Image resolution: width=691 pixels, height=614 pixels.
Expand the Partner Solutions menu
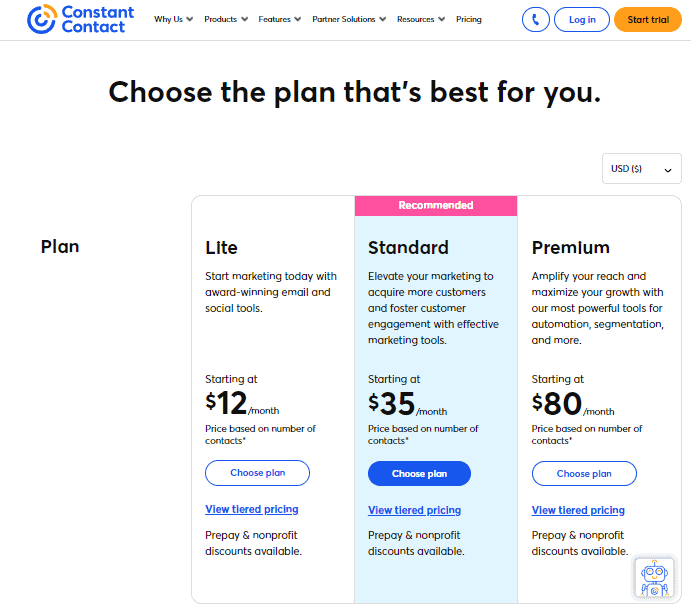pos(349,19)
